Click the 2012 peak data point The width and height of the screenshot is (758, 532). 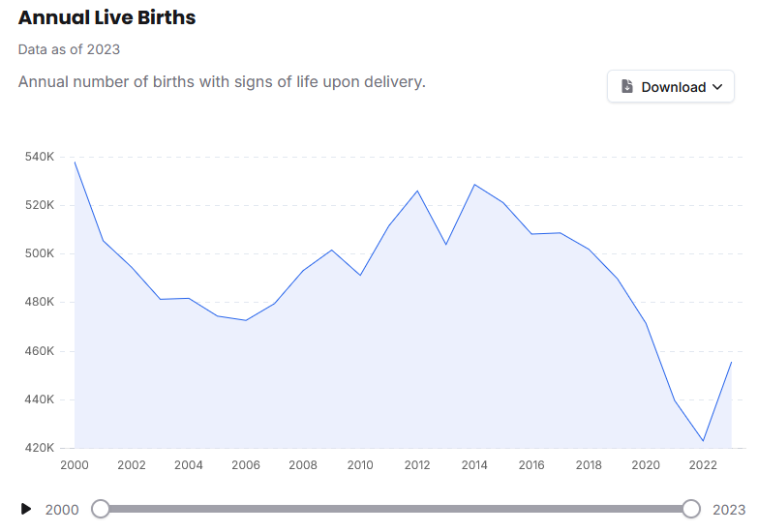tap(417, 191)
